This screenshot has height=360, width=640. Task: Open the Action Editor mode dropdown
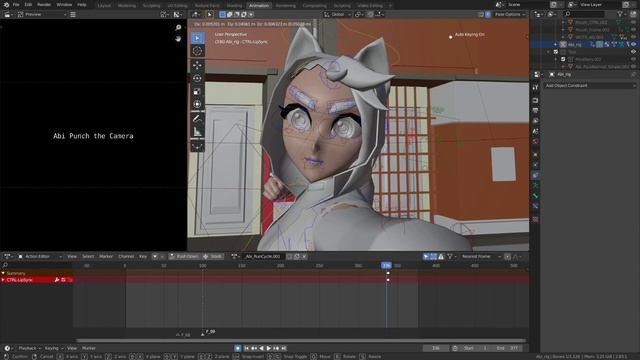40,256
